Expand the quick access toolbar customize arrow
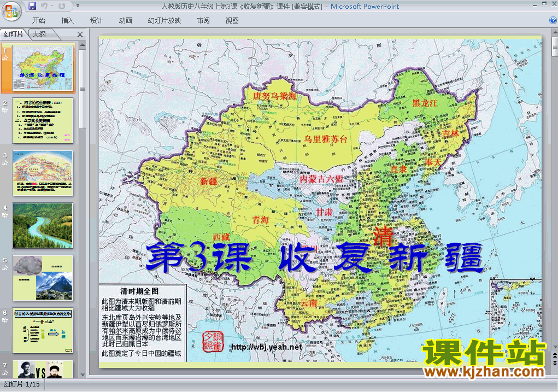The height and width of the screenshot is (392, 558). tap(78, 6)
